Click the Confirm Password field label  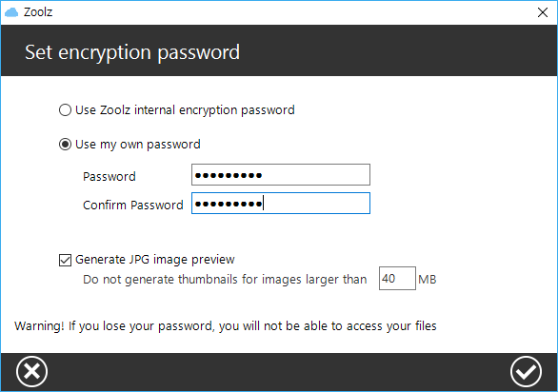click(x=133, y=206)
